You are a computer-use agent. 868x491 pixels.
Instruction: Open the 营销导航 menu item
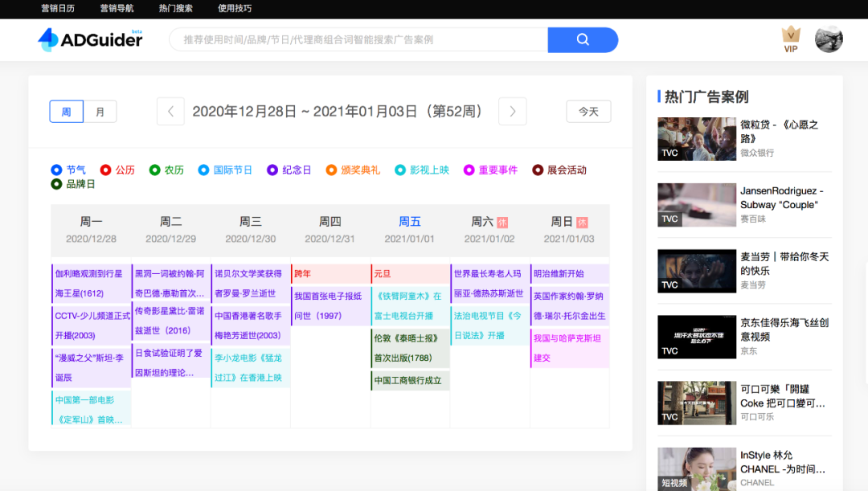pos(117,8)
